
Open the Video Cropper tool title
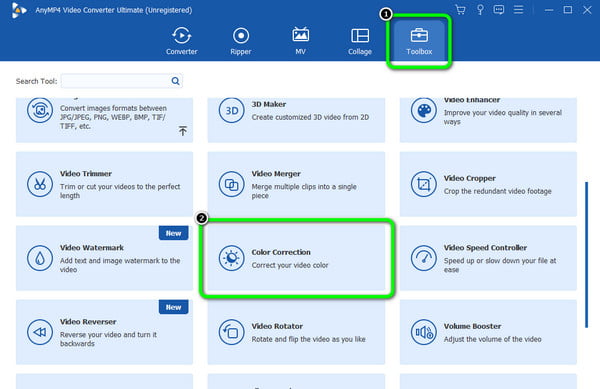click(470, 178)
